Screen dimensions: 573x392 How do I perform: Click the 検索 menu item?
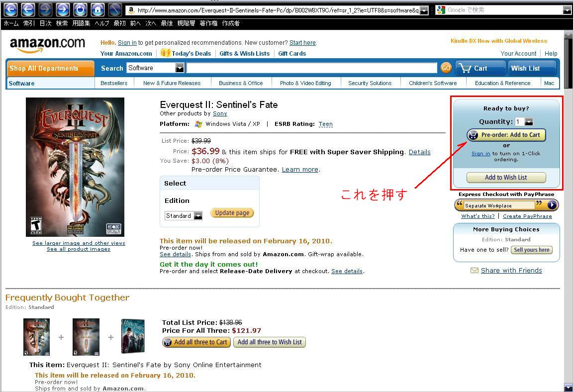[x=62, y=23]
